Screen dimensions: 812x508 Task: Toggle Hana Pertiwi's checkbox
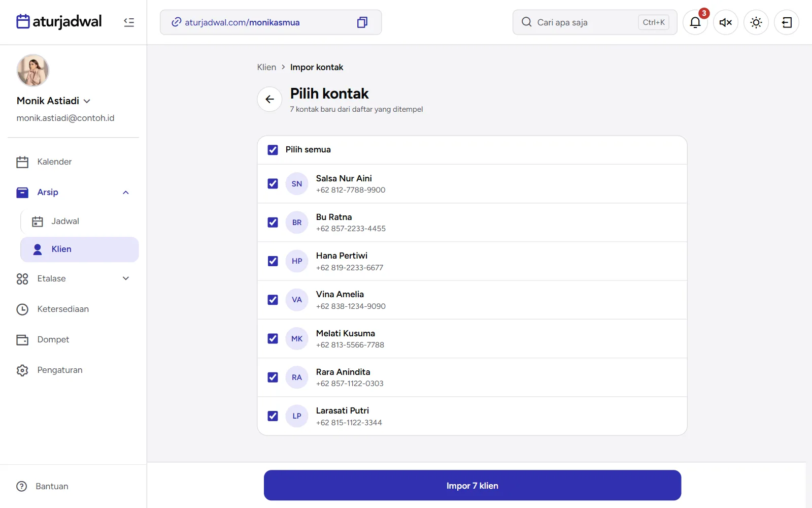(x=273, y=261)
